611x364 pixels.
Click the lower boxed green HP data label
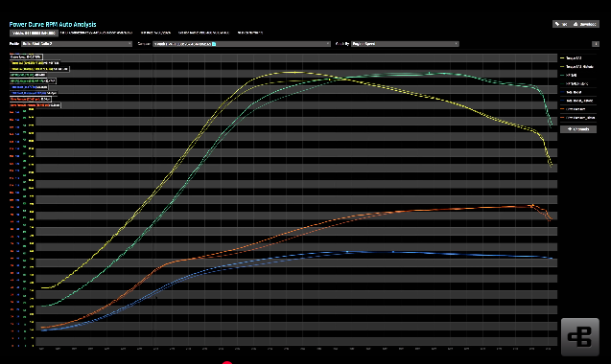[x=34, y=81]
